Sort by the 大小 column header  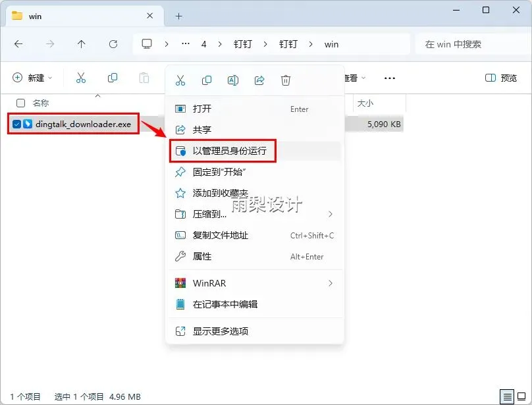click(x=365, y=103)
